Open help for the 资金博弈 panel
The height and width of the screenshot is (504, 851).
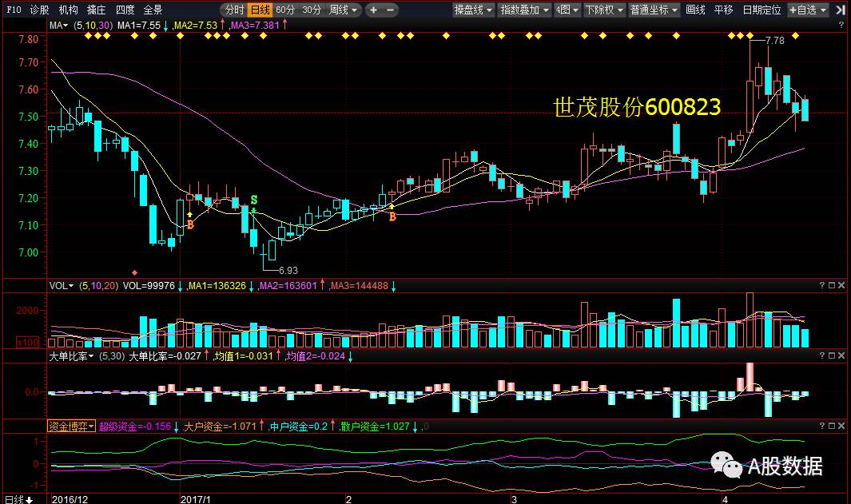(x=821, y=427)
